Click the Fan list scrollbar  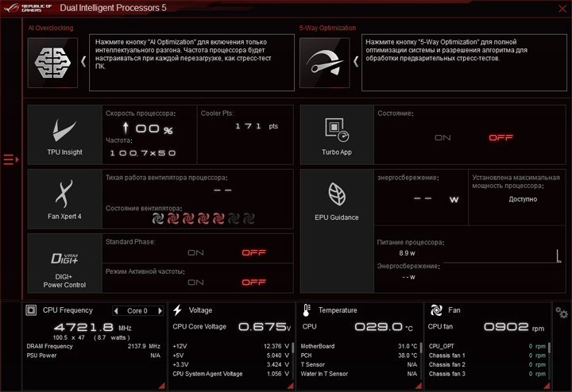pyautogui.click(x=549, y=348)
